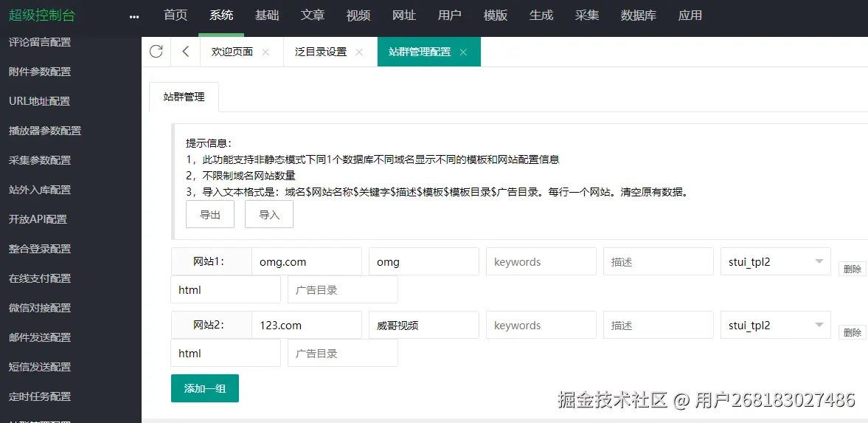The width and height of the screenshot is (868, 423).
Task: Open 定时任务配置 in sidebar
Action: point(40,396)
